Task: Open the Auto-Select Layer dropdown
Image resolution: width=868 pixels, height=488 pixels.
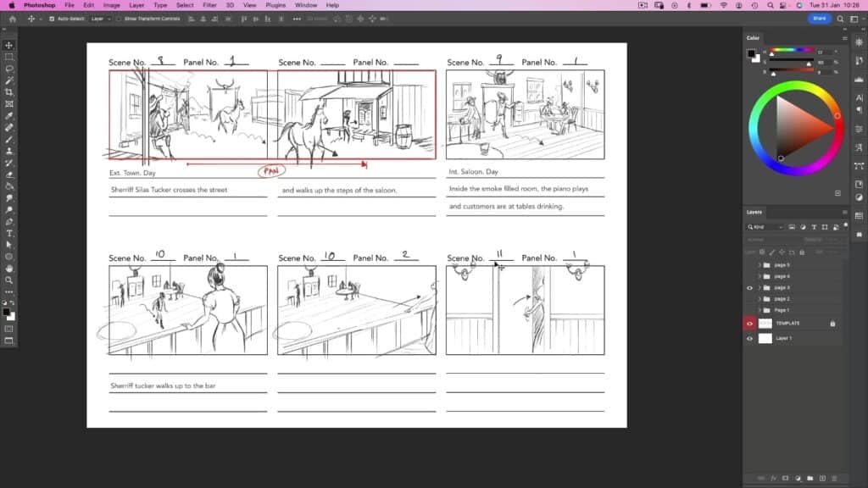Action: tap(101, 19)
